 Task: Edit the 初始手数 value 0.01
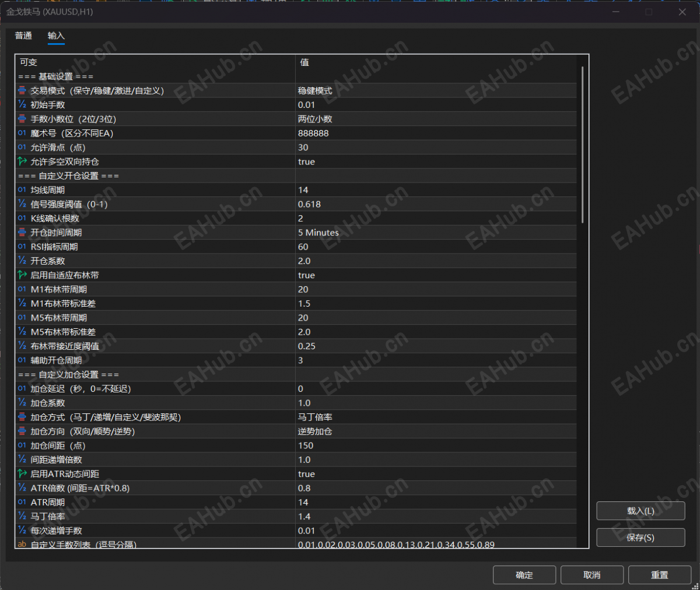[436, 105]
